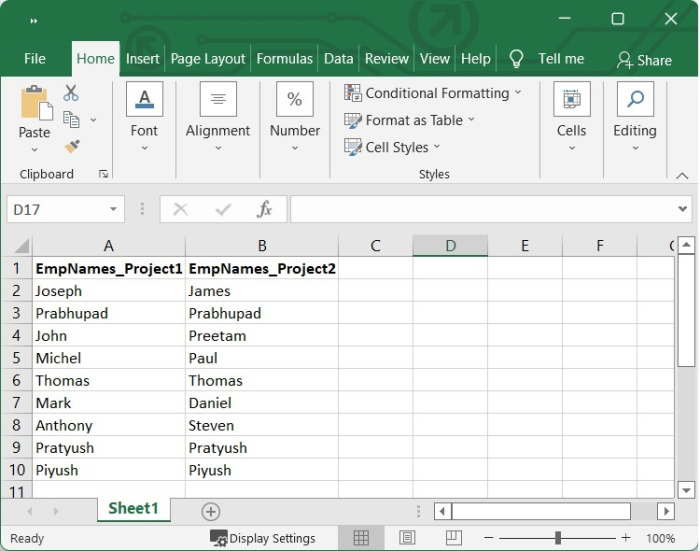700x551 pixels.
Task: Switch to the Insert tab
Action: (x=142, y=58)
